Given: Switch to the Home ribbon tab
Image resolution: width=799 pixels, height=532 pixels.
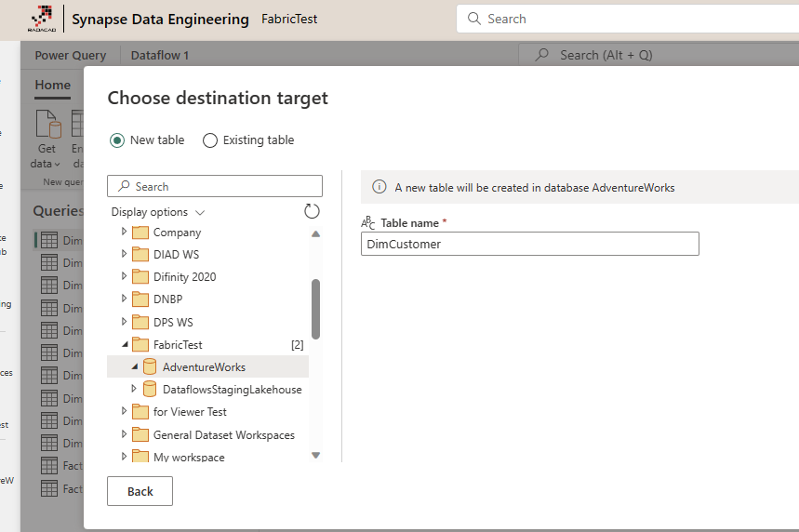Looking at the screenshot, I should (x=53, y=85).
